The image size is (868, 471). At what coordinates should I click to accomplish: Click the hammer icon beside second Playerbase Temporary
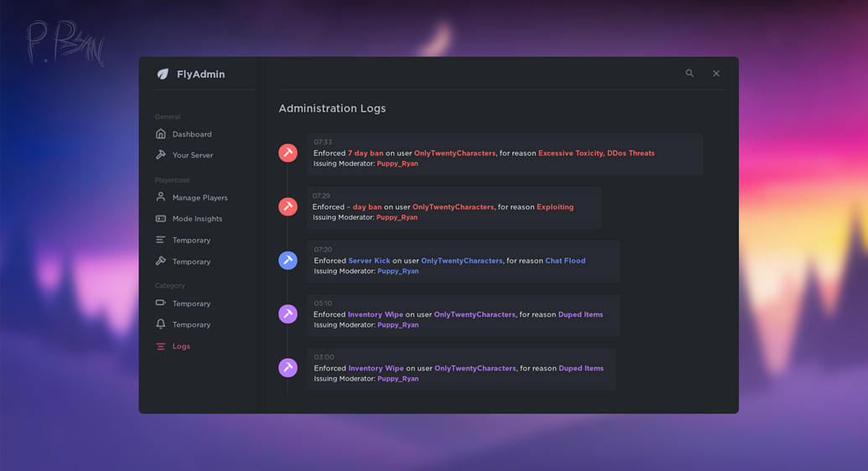tap(160, 261)
